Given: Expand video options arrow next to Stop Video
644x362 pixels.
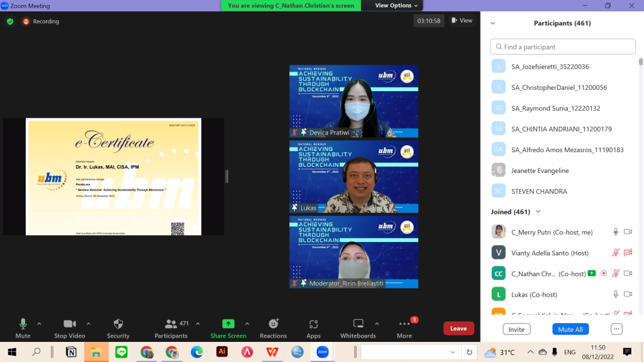Looking at the screenshot, I should [88, 324].
